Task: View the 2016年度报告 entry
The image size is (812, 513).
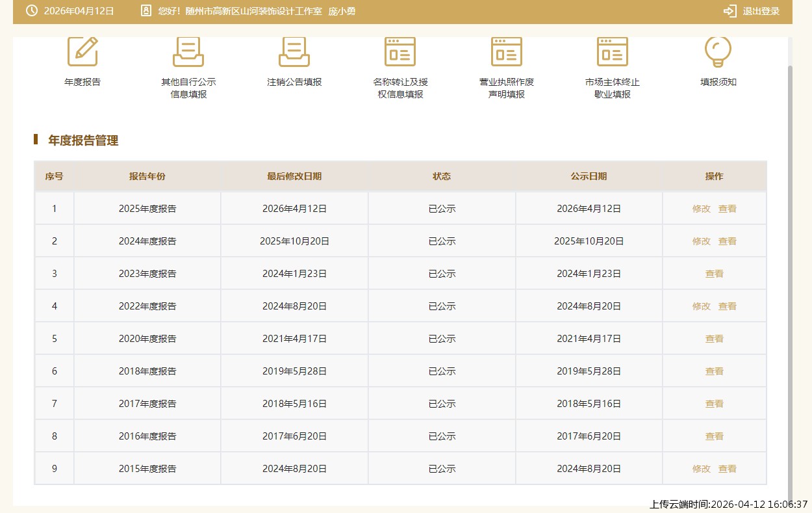Action: 715,436
